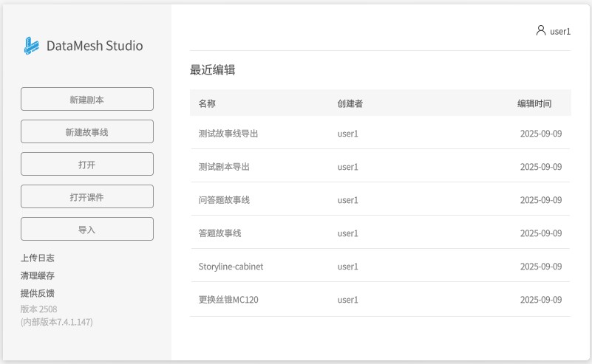Click the 清理缓存 link
This screenshot has width=592, height=364.
pos(38,275)
